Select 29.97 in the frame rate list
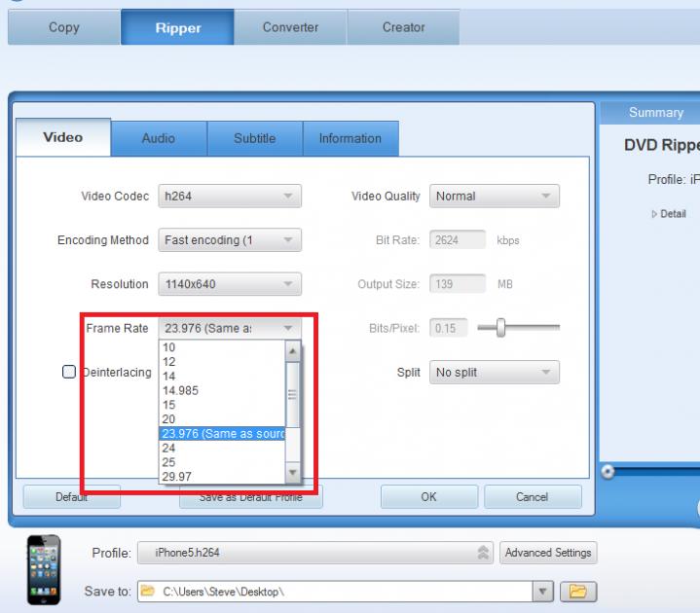Screen dimensions: 700x613 point(177,477)
